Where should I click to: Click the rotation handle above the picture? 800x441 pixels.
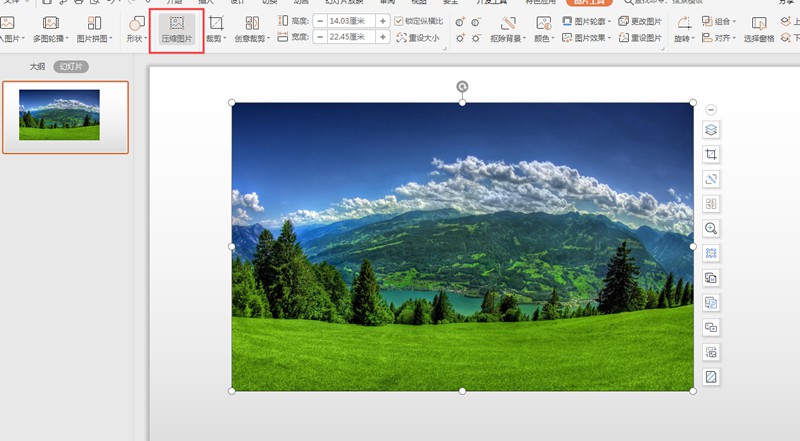(x=462, y=87)
